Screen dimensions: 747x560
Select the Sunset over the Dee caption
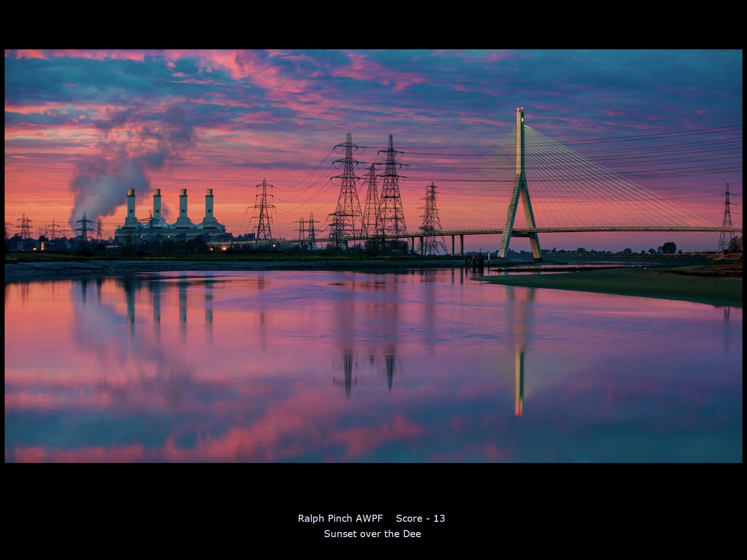pyautogui.click(x=373, y=534)
